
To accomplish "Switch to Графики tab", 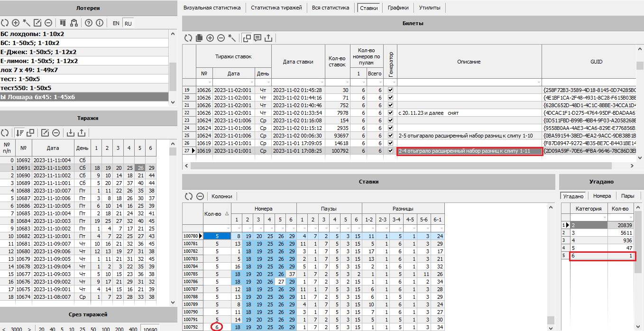I will pos(398,8).
